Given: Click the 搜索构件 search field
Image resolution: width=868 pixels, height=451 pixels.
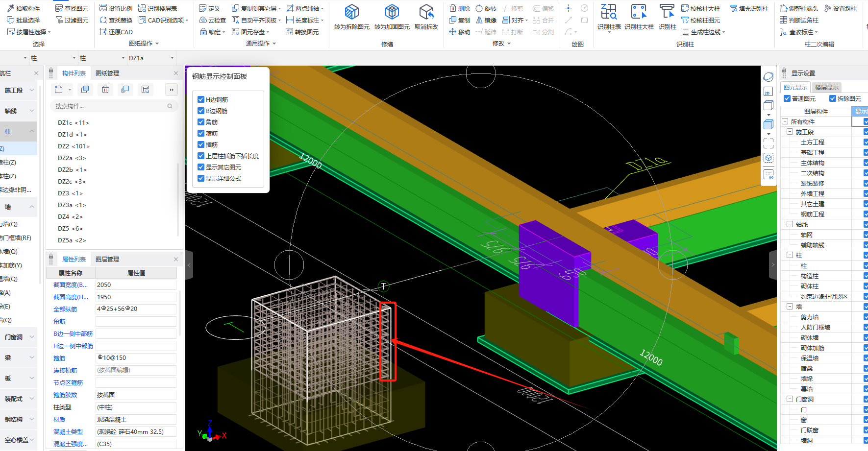Looking at the screenshot, I should [x=114, y=106].
